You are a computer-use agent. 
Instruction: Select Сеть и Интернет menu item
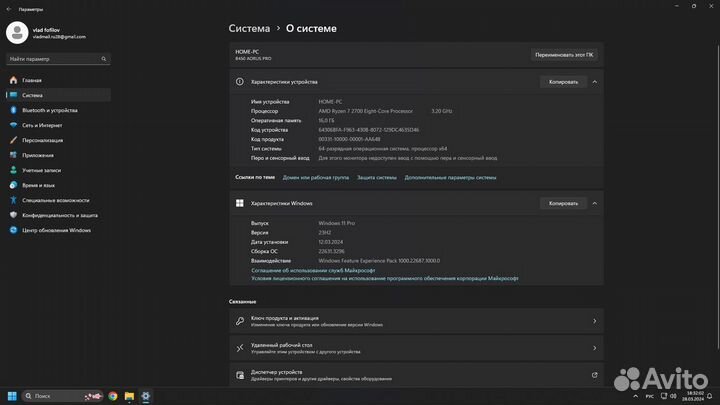pos(58,125)
